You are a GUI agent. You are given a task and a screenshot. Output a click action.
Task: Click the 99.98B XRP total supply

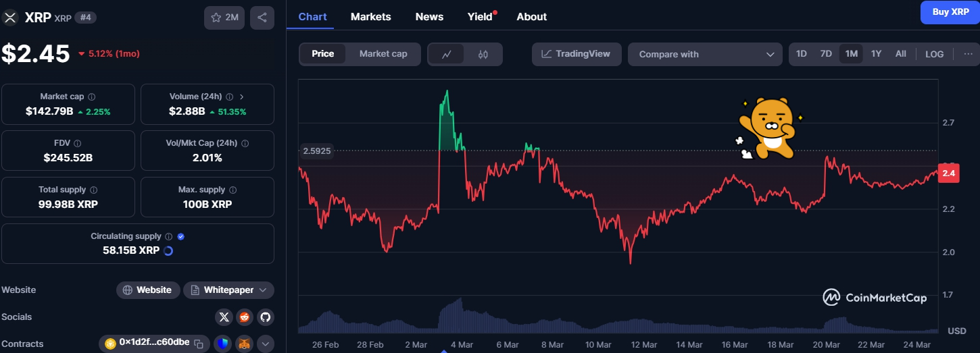[x=68, y=204]
